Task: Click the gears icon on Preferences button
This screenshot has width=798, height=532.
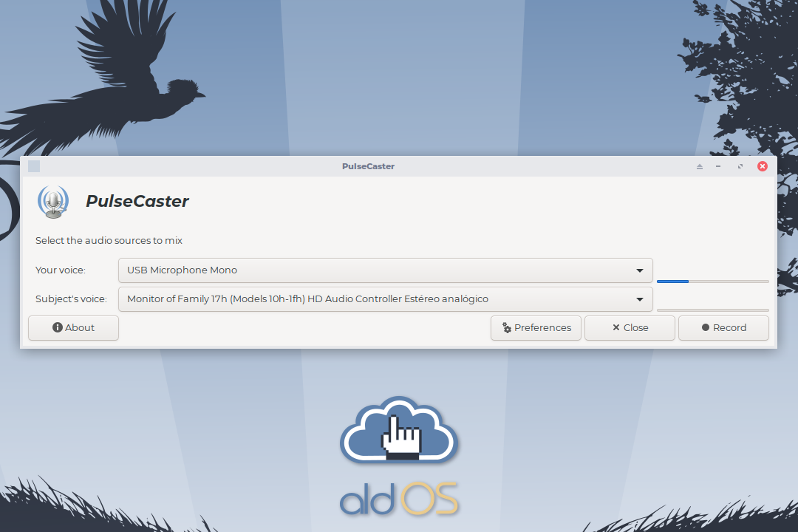Action: [x=507, y=328]
